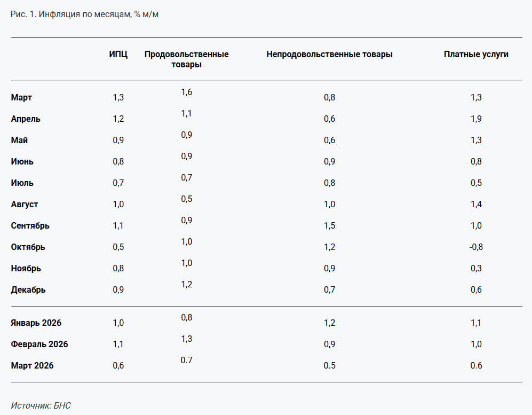Click the Октябрь row label

(x=28, y=247)
